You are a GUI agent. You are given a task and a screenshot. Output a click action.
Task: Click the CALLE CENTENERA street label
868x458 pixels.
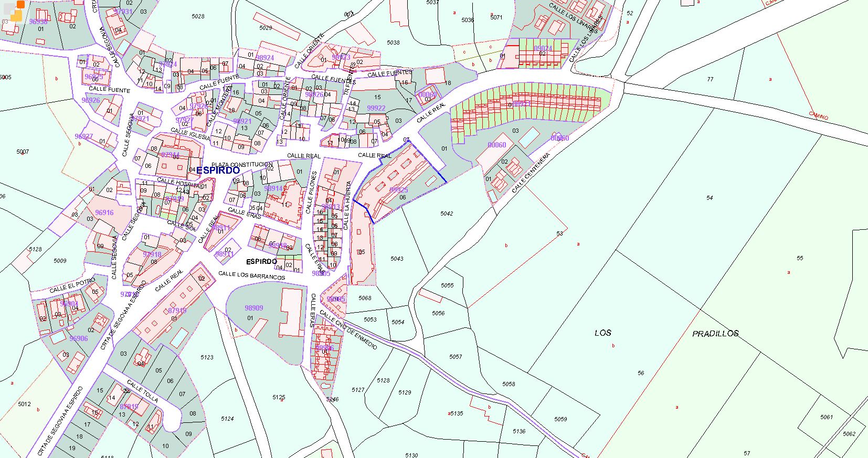click(530, 173)
